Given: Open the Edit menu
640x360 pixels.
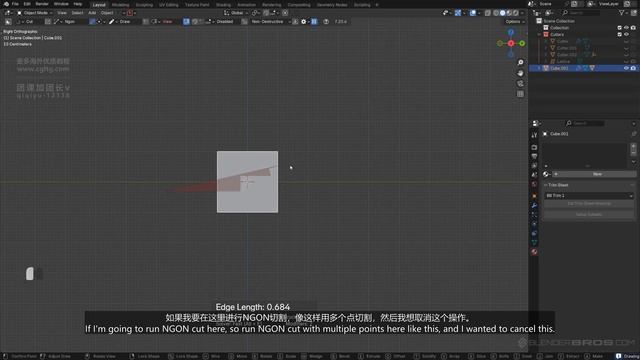Looking at the screenshot, I should click(27, 4).
